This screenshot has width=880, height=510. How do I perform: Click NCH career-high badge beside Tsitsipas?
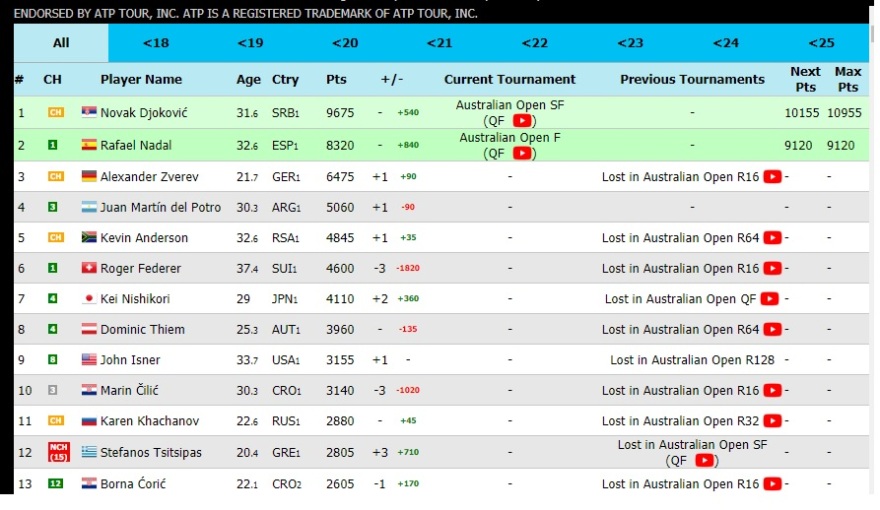[58, 452]
